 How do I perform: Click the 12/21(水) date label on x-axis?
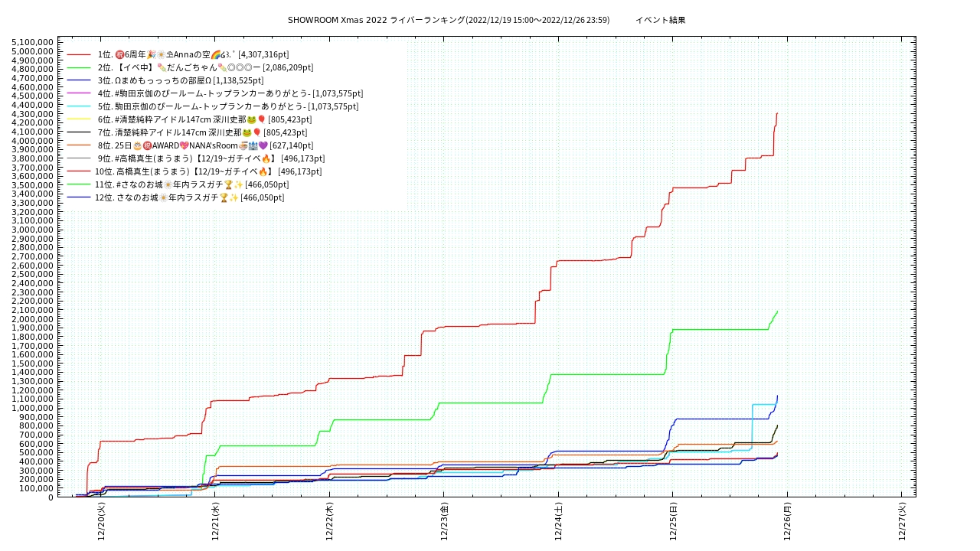216,522
